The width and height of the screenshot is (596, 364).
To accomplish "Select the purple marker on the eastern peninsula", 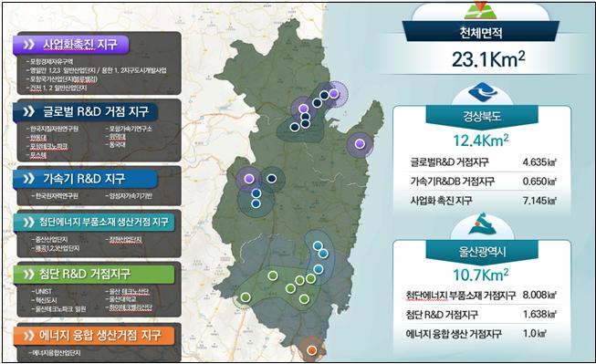I will point(360,143).
